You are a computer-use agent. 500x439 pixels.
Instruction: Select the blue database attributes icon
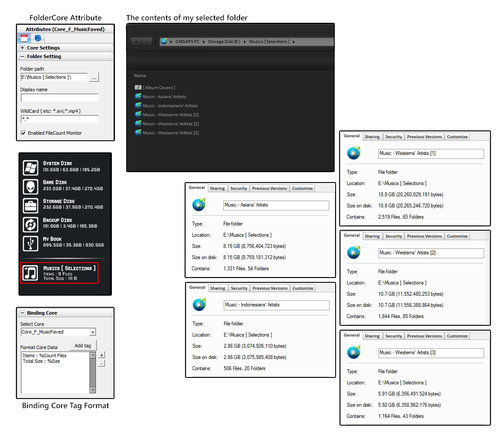[38, 38]
